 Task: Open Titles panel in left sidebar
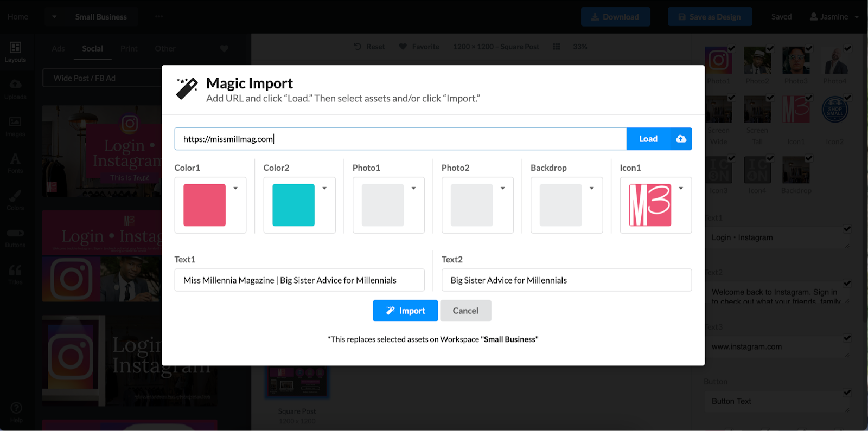coord(15,274)
